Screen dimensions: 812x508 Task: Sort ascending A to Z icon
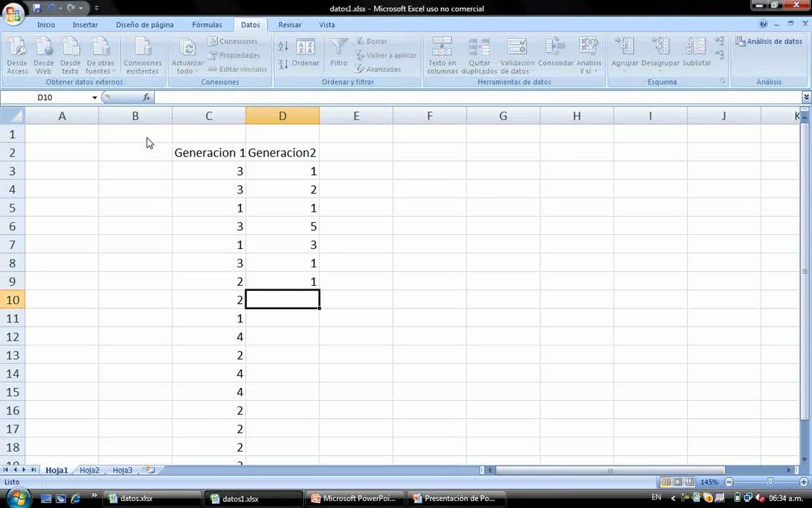283,47
